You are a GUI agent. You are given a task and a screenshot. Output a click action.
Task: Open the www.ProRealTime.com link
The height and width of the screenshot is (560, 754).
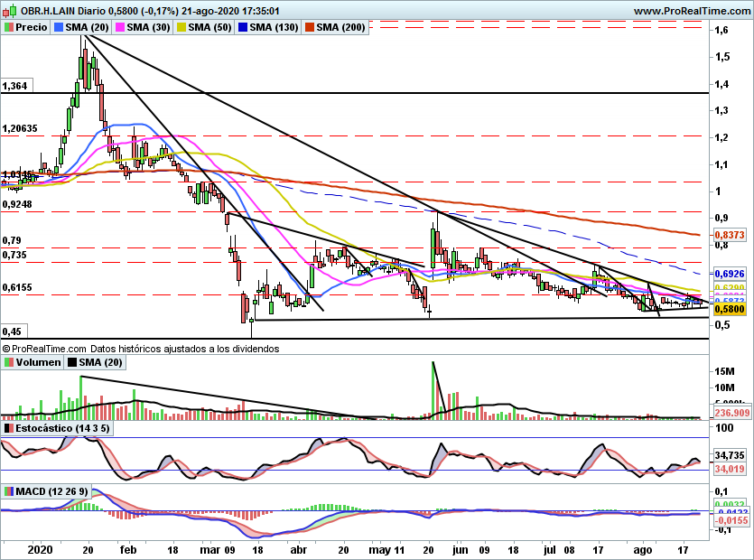(692, 11)
